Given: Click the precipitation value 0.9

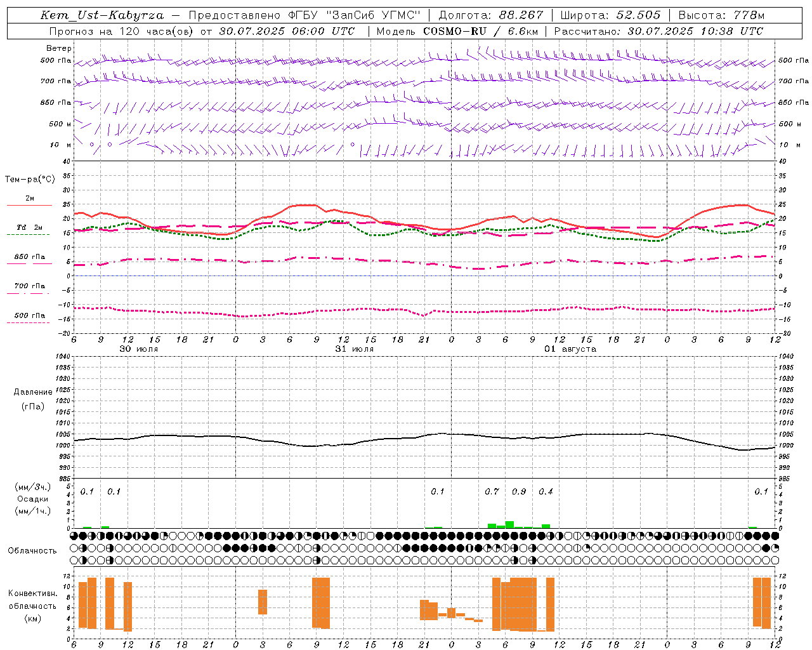Looking at the screenshot, I should click(x=519, y=491).
